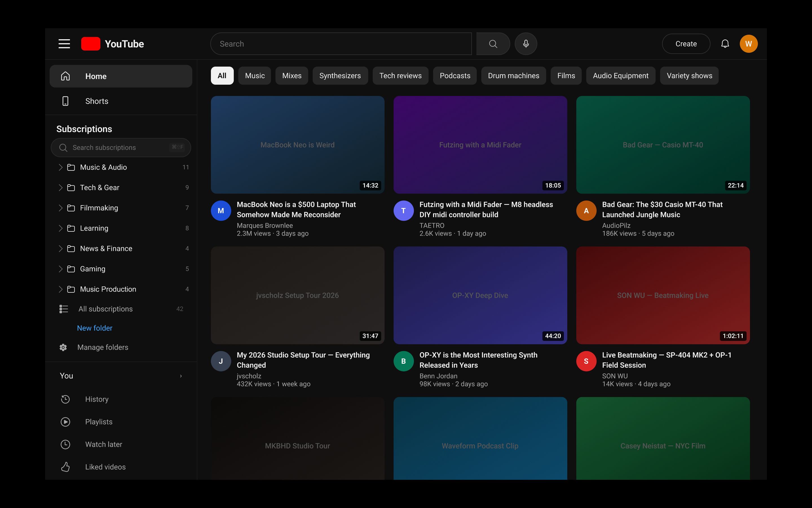Viewport: 812px width, 508px height.
Task: Open AudioPilz channel avatar
Action: pos(586,211)
